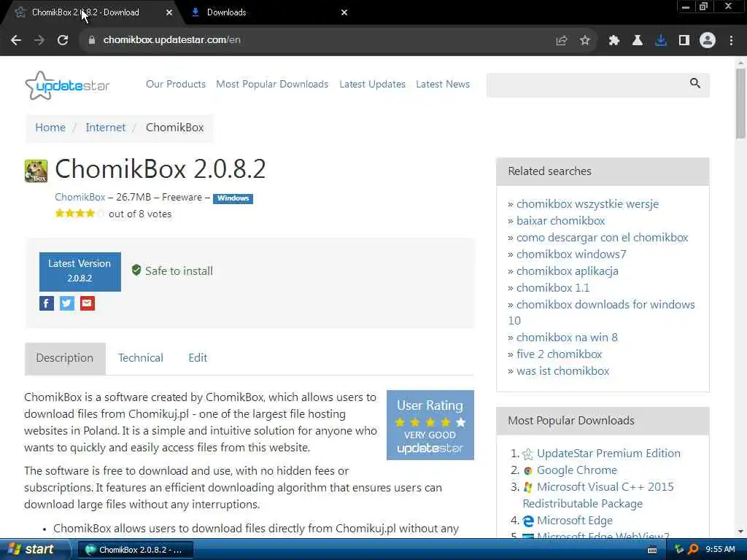Switch to the Downloads browser tab

pyautogui.click(x=269, y=13)
